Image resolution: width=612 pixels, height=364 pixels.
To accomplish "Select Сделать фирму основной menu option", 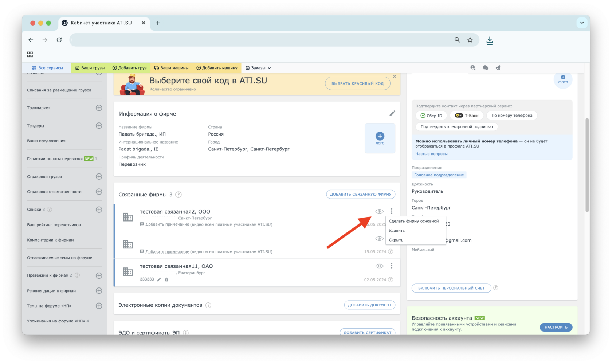I will pyautogui.click(x=413, y=221).
